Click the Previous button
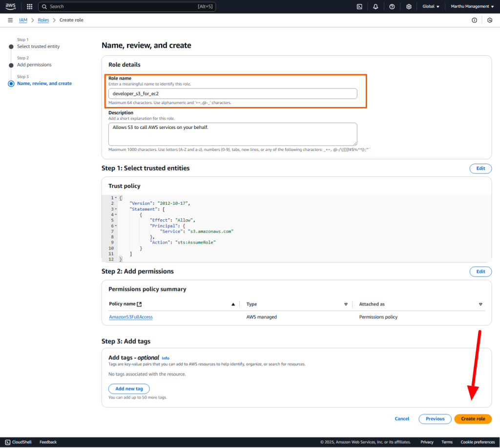The image size is (500, 448). tap(435, 419)
